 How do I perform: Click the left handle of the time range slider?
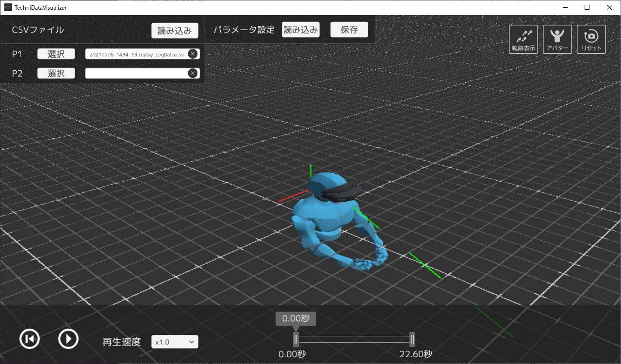[295, 339]
